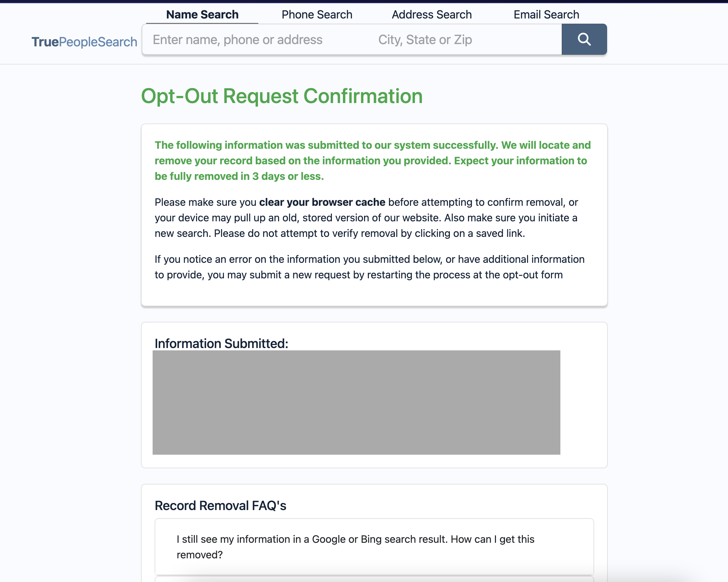
Task: Select the Email Search tab
Action: [546, 15]
